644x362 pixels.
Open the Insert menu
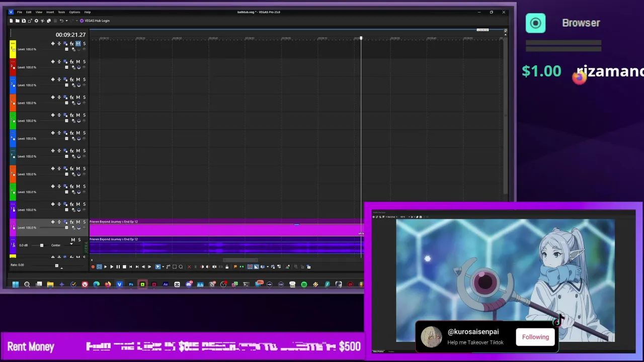pyautogui.click(x=50, y=12)
